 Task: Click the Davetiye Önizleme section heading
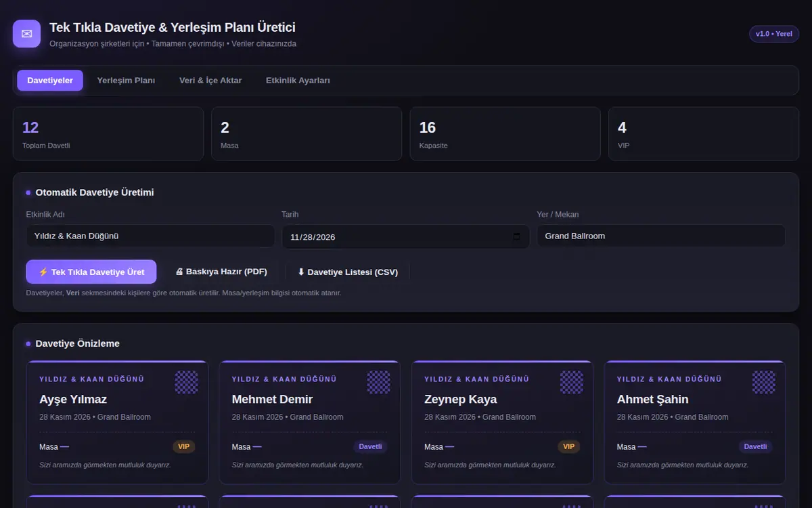[x=77, y=343]
